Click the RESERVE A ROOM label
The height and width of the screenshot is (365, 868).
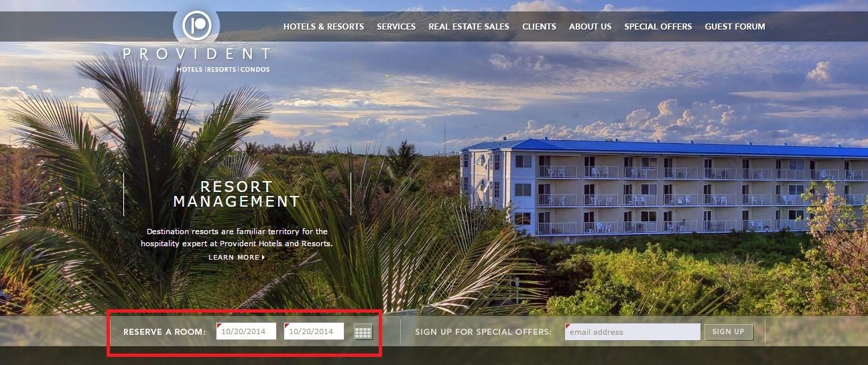pos(165,332)
